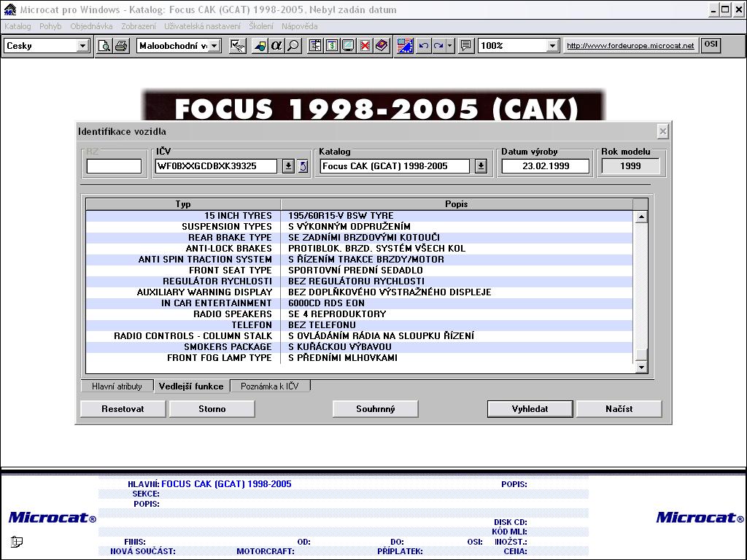Click the speech bubble notes icon
This screenshot has height=560, width=747.
point(466,46)
